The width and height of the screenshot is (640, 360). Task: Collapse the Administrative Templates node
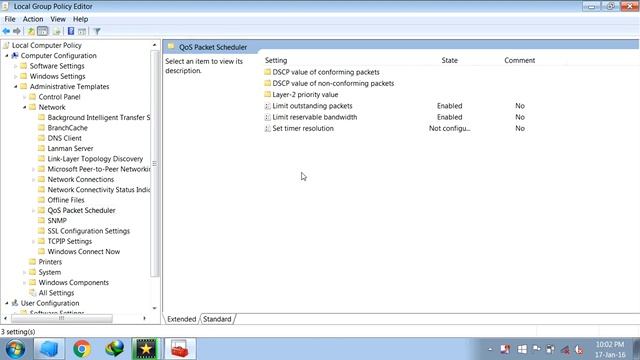pos(16,87)
